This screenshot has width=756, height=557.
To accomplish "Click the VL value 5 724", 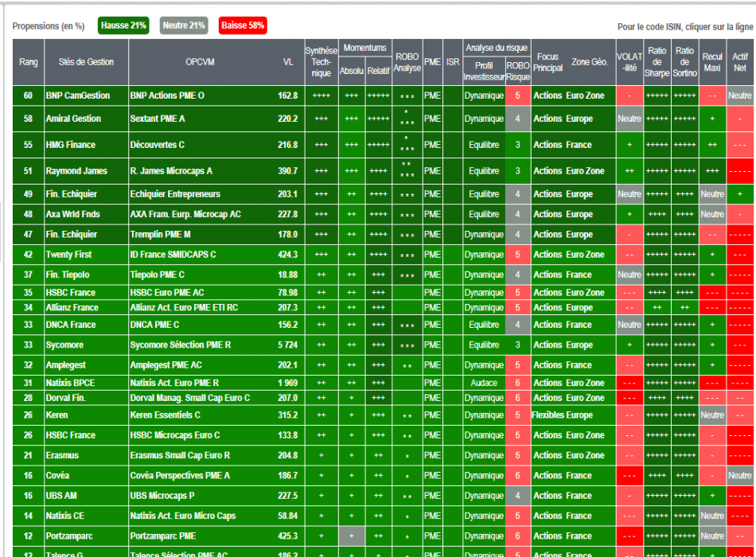I will coord(287,345).
